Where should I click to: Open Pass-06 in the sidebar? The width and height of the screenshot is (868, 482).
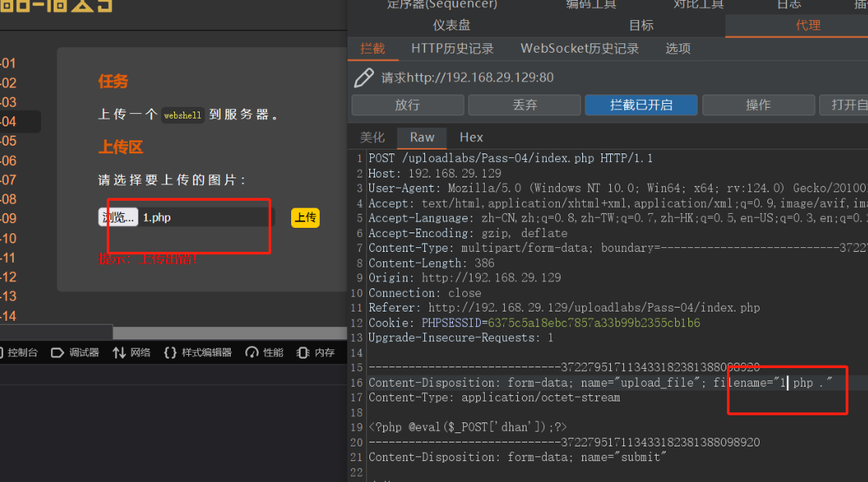tap(9, 160)
